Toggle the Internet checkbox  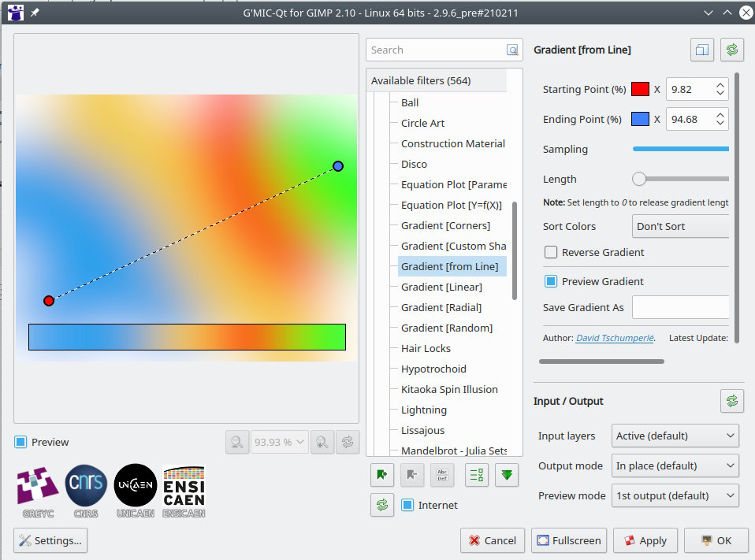[407, 505]
